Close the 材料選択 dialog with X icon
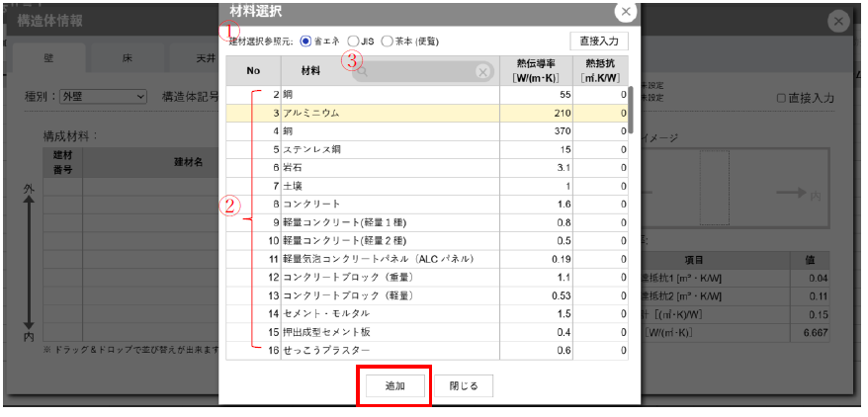Viewport: 868px width, 417px height. point(625,12)
